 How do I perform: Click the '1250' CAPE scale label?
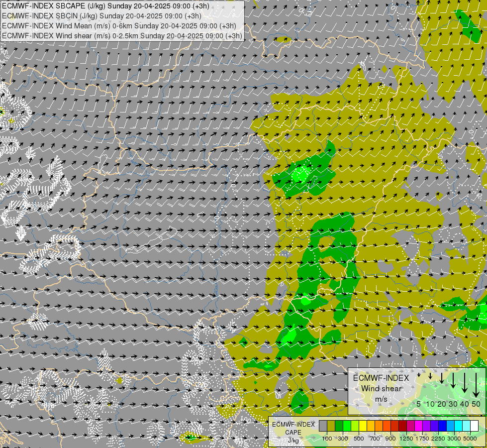click(406, 439)
